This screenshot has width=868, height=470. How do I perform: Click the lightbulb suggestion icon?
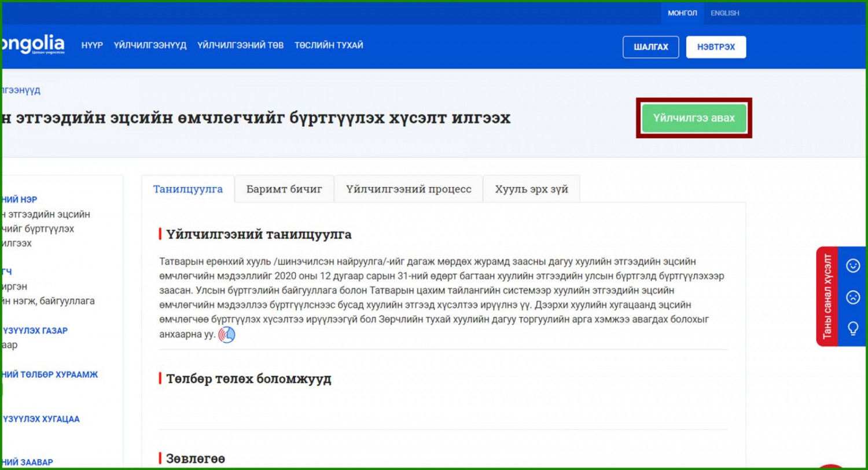[x=853, y=328]
